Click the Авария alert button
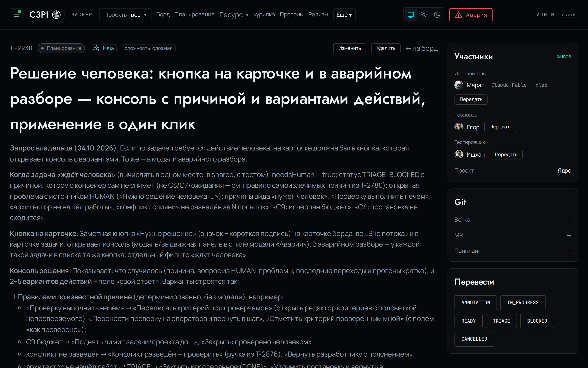The height and width of the screenshot is (368, 588). (471, 15)
